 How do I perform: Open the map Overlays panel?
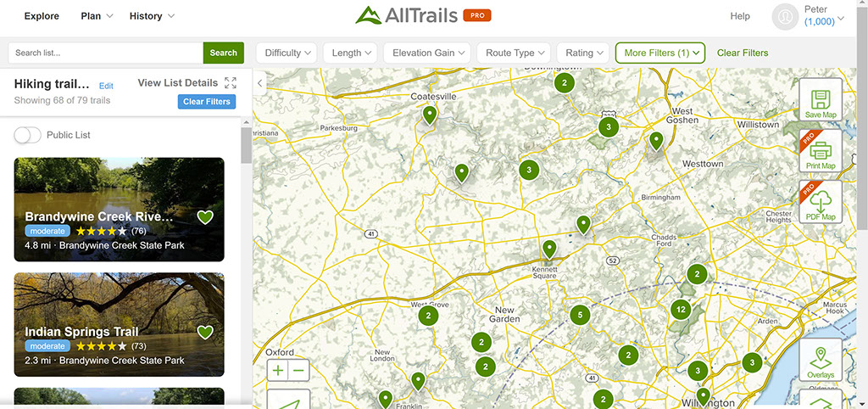click(821, 359)
